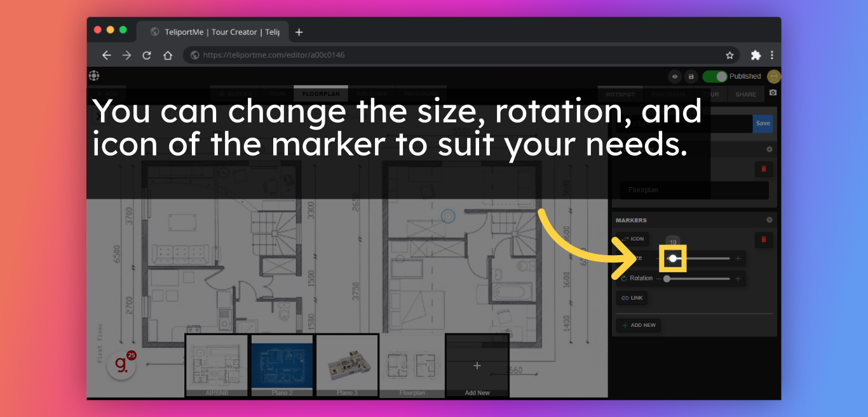Viewport: 868px width, 417px height.
Task: Select the TeliportMe Tour Creator tab
Action: click(x=214, y=32)
